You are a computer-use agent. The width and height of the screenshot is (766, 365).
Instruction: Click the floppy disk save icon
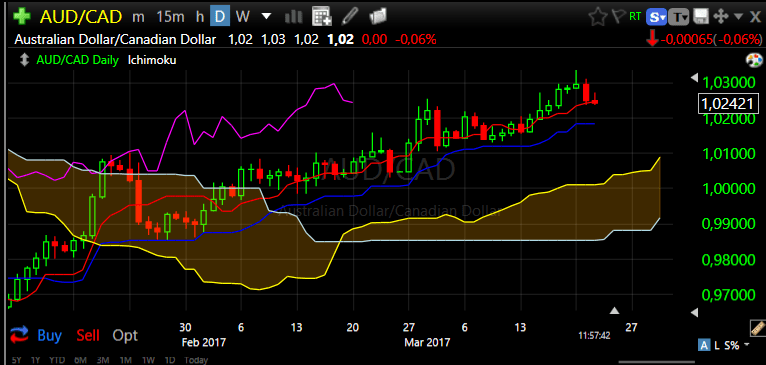(701, 17)
